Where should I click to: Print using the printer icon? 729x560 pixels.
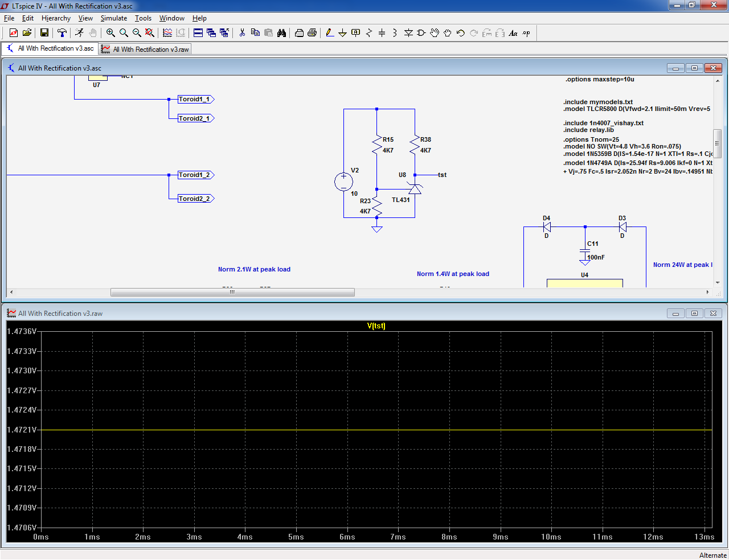pyautogui.click(x=312, y=33)
